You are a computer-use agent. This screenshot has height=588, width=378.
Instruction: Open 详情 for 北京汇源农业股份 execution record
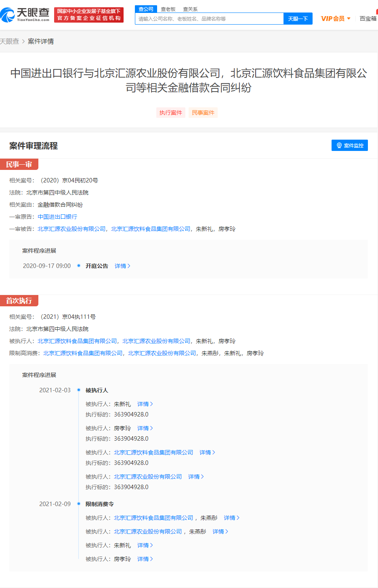click(x=196, y=477)
